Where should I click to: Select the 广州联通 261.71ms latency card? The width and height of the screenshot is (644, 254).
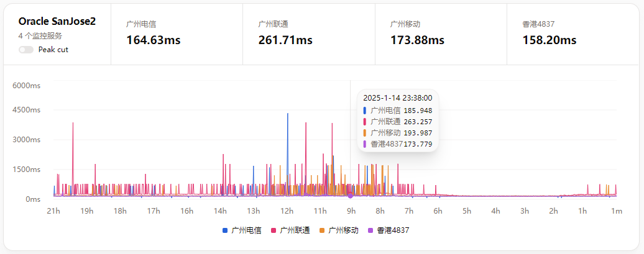[x=308, y=33]
